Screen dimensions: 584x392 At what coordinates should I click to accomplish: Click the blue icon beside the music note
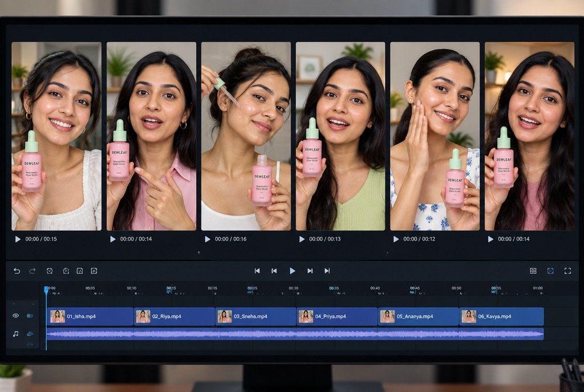(30, 334)
